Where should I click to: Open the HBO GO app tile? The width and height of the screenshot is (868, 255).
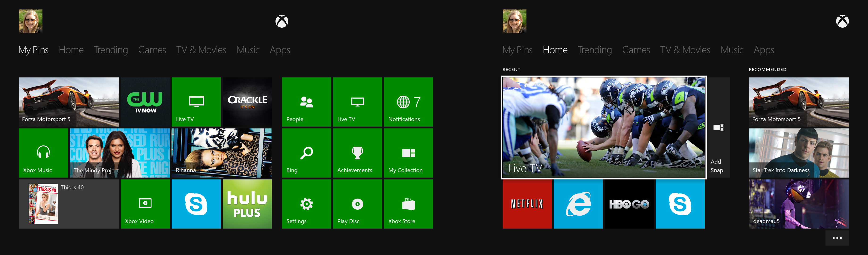click(629, 204)
